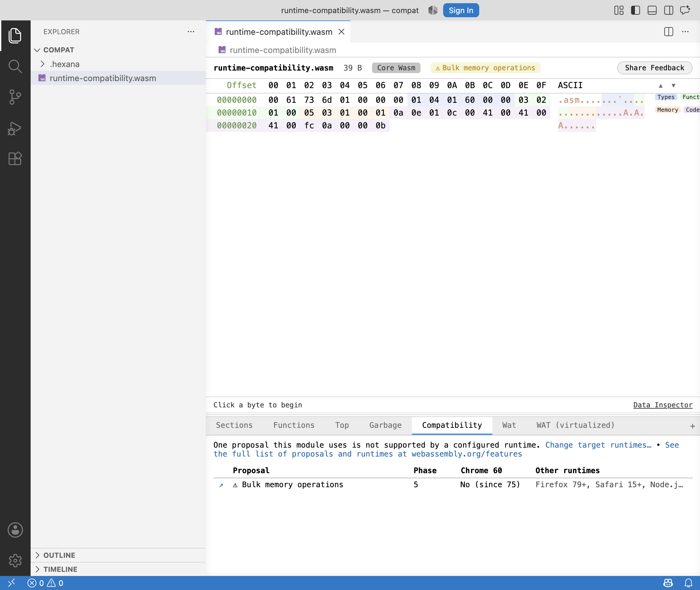Open the Search view icon
The width and height of the screenshot is (700, 590).
(15, 66)
